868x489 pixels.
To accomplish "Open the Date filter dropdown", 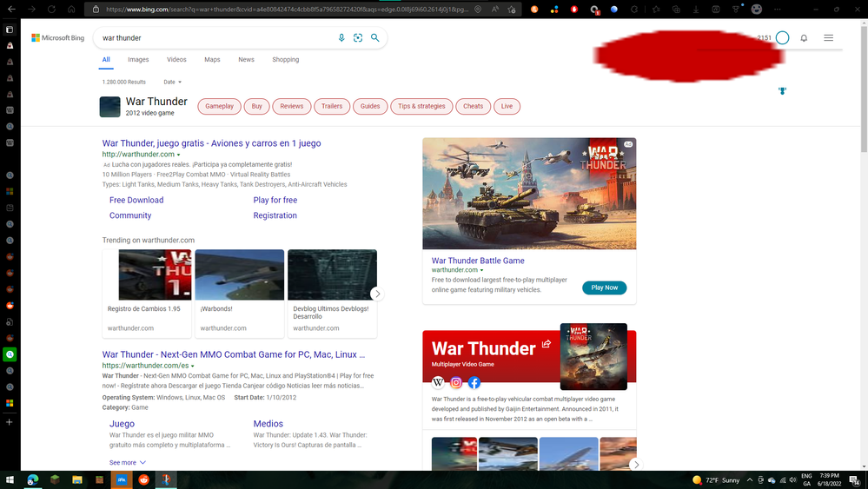I will coord(172,82).
